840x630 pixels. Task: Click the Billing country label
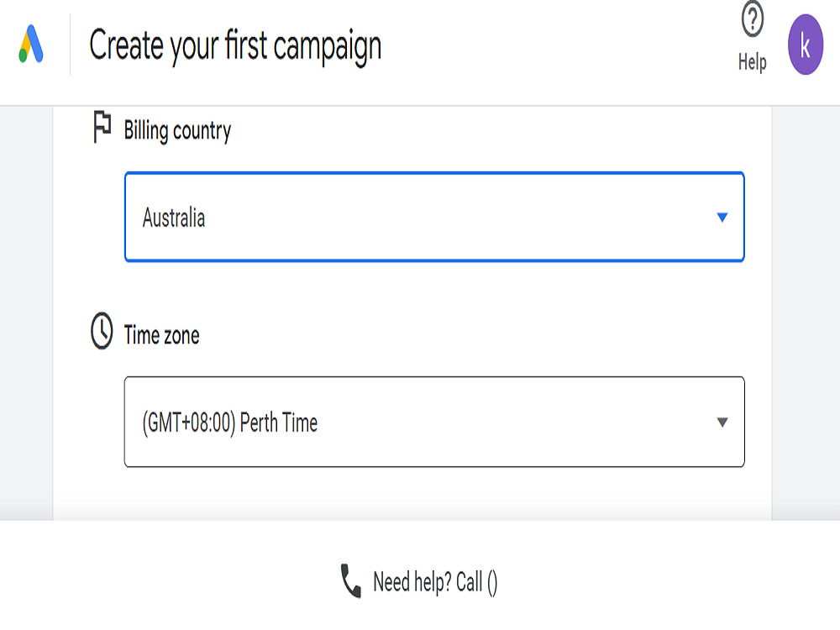coord(177,131)
